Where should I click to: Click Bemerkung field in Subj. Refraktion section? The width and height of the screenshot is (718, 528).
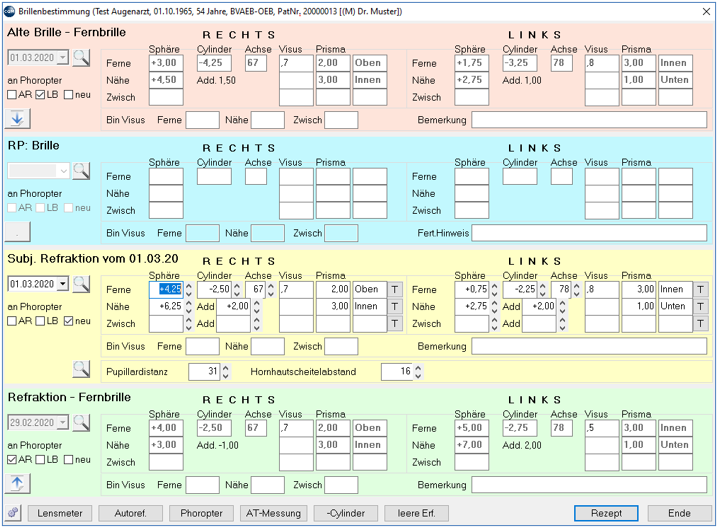tap(589, 346)
